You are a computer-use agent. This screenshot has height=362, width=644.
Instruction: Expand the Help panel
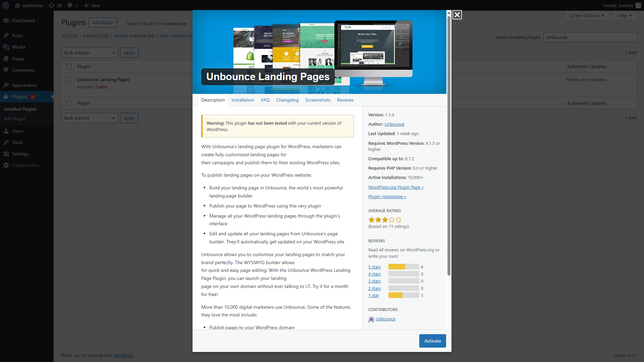624,15
